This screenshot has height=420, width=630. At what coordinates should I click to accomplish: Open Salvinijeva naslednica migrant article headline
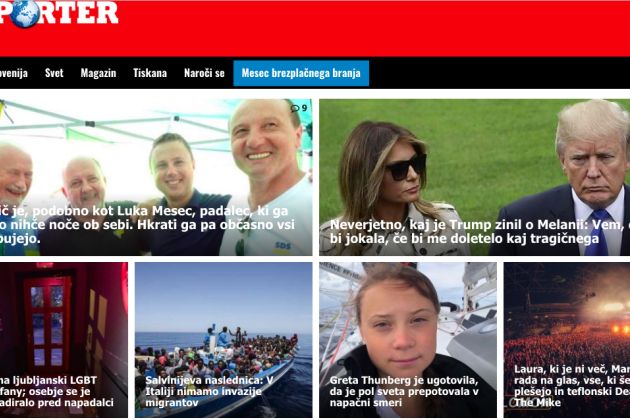click(209, 391)
